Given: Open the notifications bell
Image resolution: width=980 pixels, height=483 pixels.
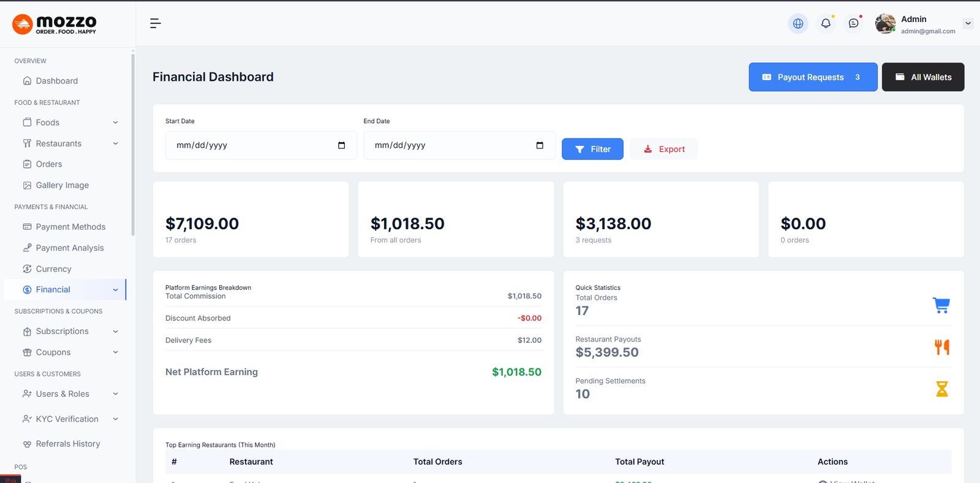Looking at the screenshot, I should point(826,23).
